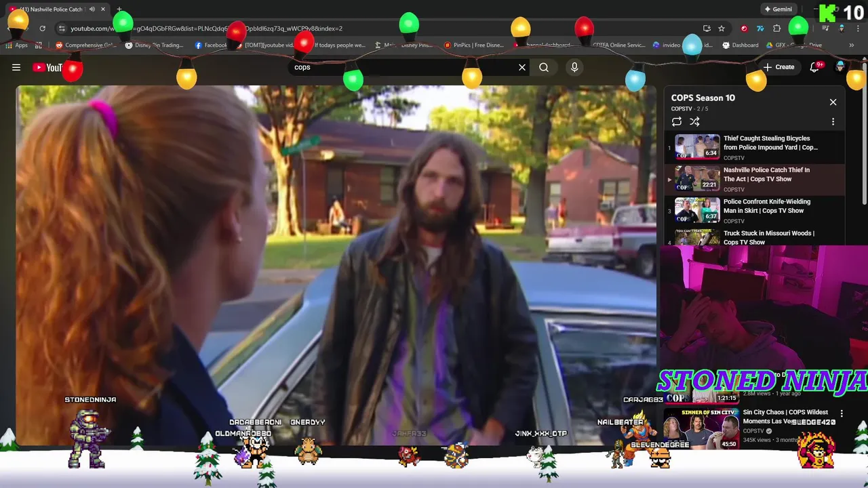This screenshot has width=868, height=488.
Task: Open the blue 'TV' extension icon
Action: coord(760,28)
